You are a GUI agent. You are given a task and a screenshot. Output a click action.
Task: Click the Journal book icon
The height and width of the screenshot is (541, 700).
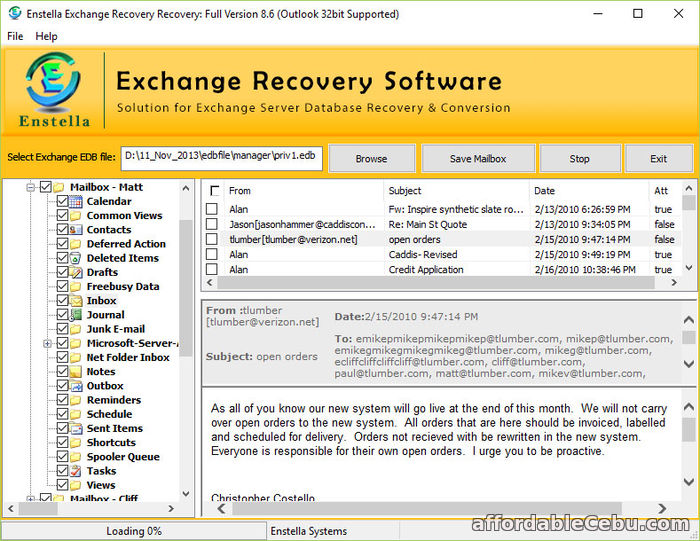[x=76, y=315]
